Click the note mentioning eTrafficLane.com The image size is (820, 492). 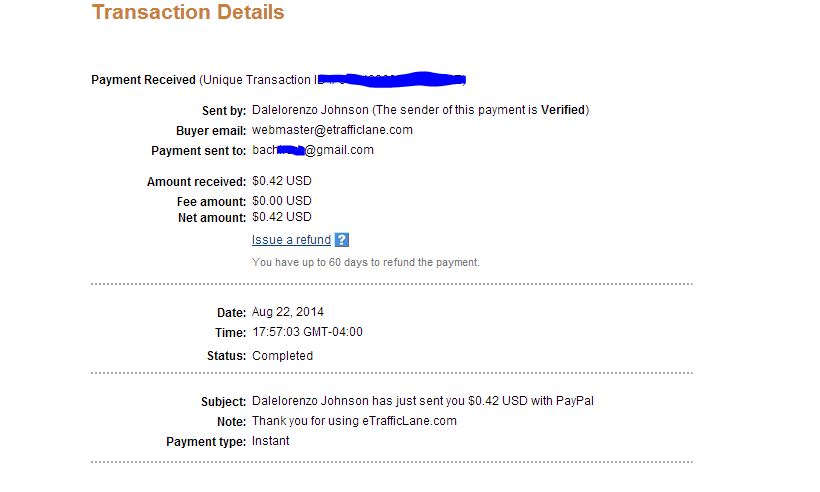pyautogui.click(x=354, y=421)
